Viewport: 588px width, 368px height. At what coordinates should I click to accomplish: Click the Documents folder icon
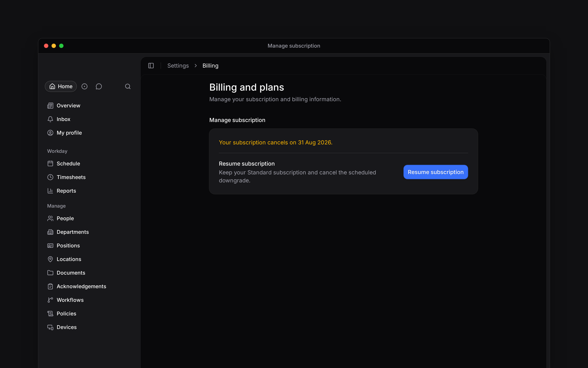point(50,273)
